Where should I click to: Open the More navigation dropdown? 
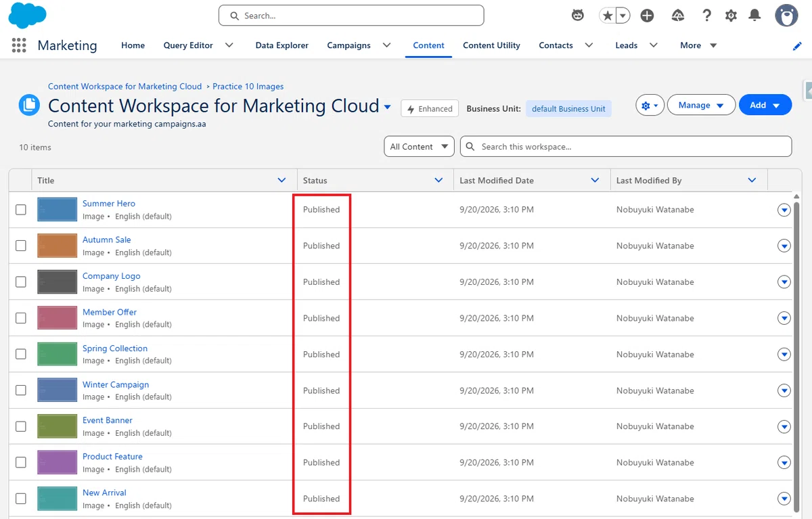698,45
